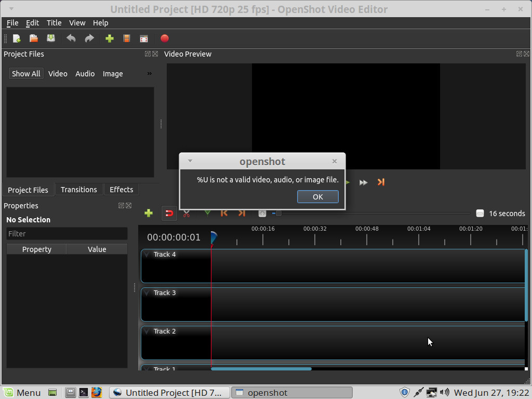Open the Track 3 dropdown arrow
Screen dimensions: 532x399
coord(147,292)
